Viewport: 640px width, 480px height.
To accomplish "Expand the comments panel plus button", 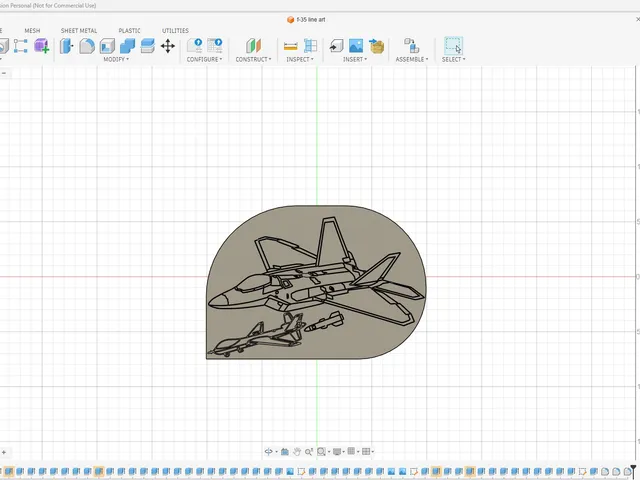I will click(x=4, y=452).
